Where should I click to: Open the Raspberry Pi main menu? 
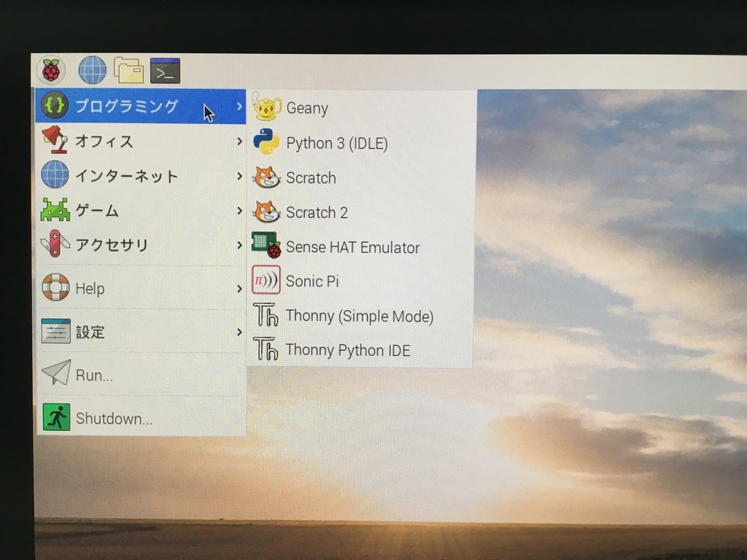(x=51, y=70)
